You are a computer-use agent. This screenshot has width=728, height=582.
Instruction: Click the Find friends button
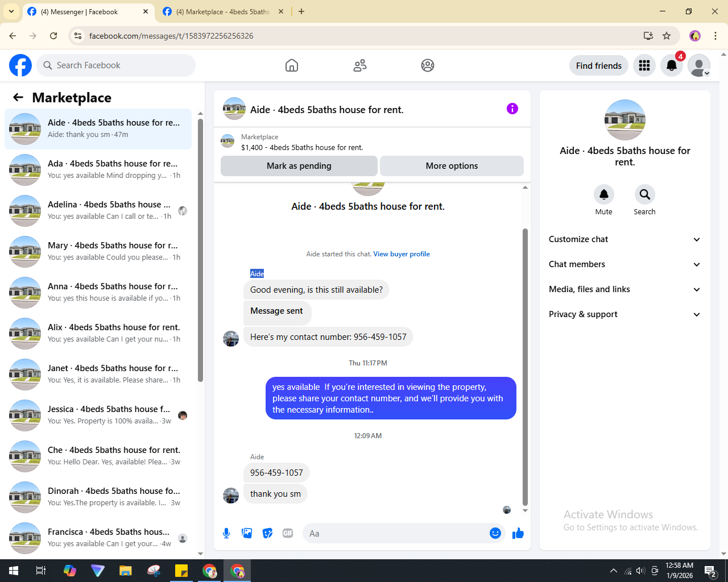(599, 65)
